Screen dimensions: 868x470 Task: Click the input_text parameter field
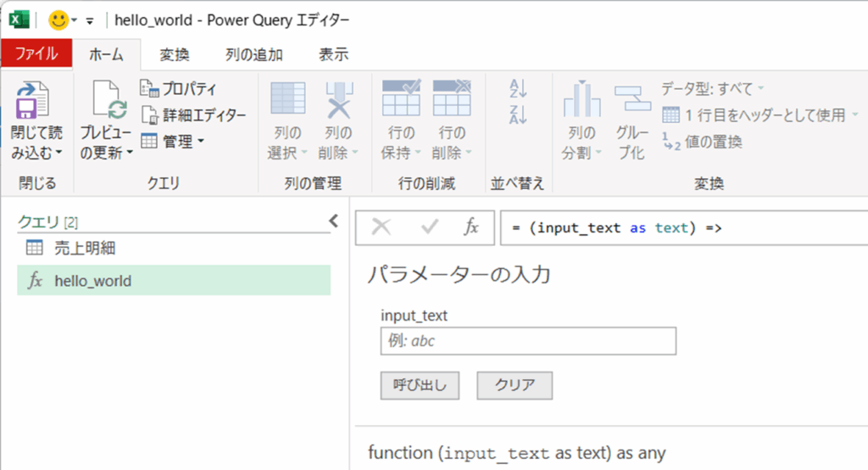tap(528, 341)
